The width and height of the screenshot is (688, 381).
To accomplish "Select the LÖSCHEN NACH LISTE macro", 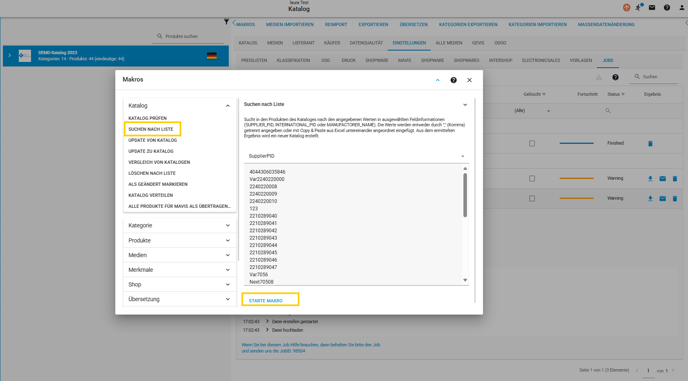I will 152,173.
